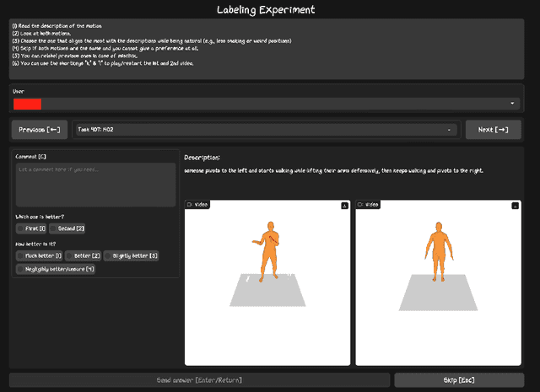This screenshot has height=392, width=540.
Task: Choose 'Much better [1]' rating
Action: click(20, 255)
